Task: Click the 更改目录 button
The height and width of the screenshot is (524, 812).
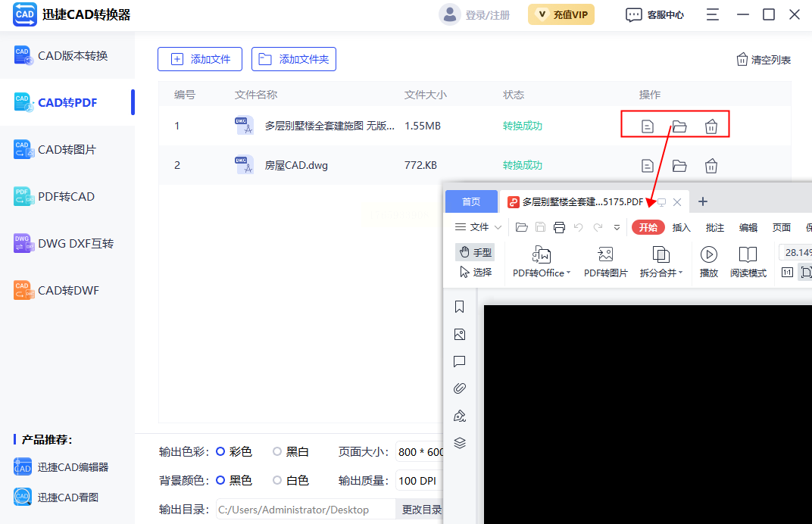Action: click(x=420, y=510)
